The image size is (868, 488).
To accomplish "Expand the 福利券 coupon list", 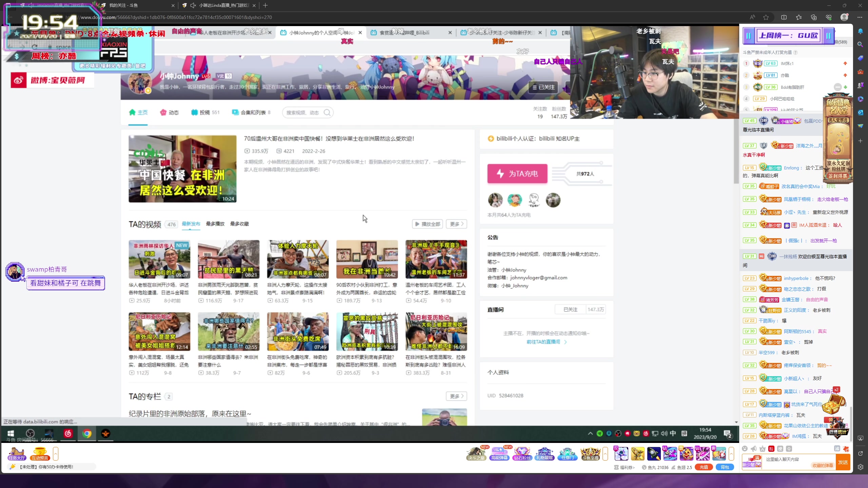I will click(x=626, y=468).
